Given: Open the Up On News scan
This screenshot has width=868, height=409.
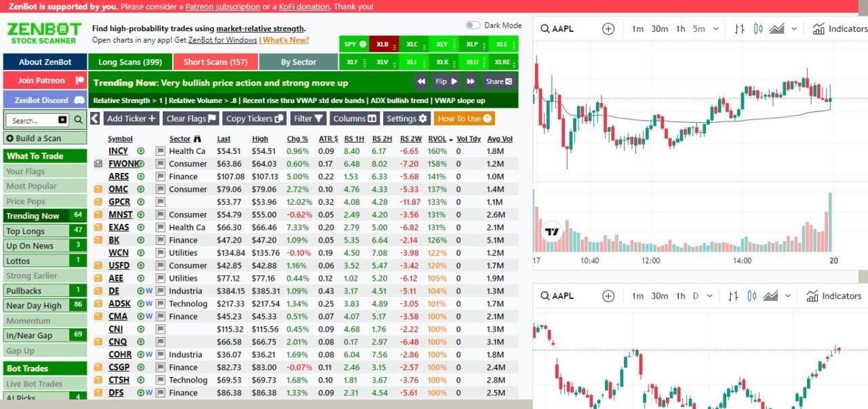Looking at the screenshot, I should [x=45, y=246].
